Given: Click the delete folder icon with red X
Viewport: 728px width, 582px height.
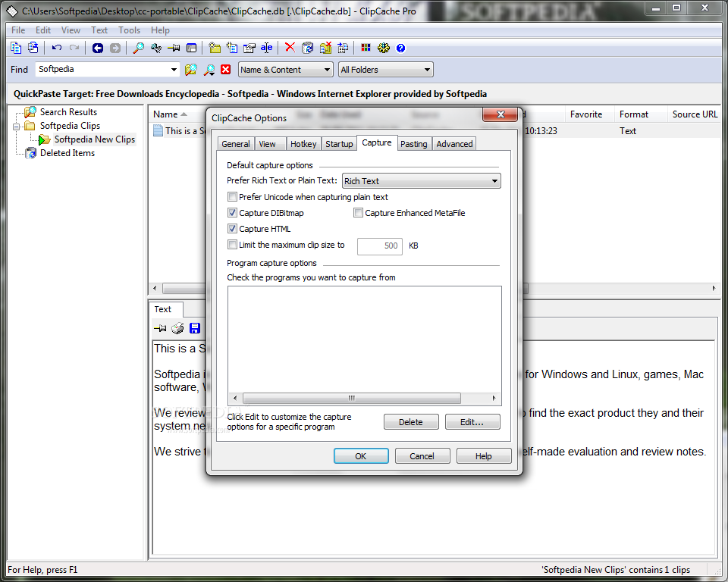Looking at the screenshot, I should point(325,48).
